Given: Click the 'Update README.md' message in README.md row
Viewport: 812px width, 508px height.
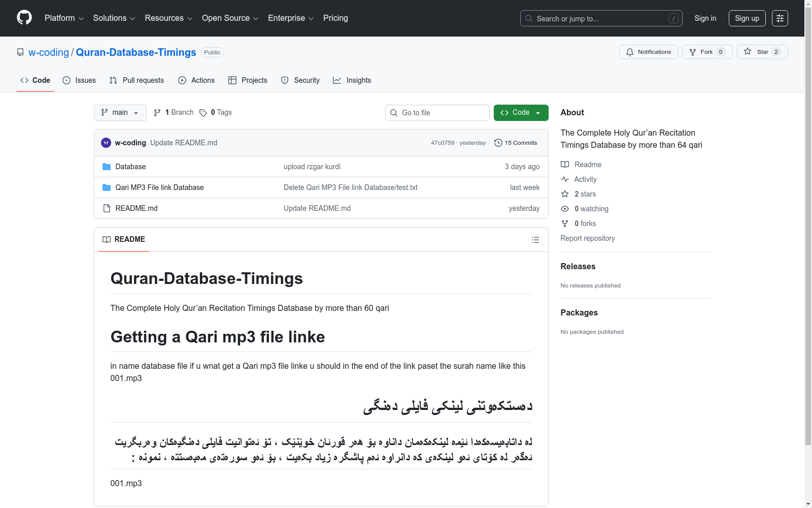Looking at the screenshot, I should [317, 208].
